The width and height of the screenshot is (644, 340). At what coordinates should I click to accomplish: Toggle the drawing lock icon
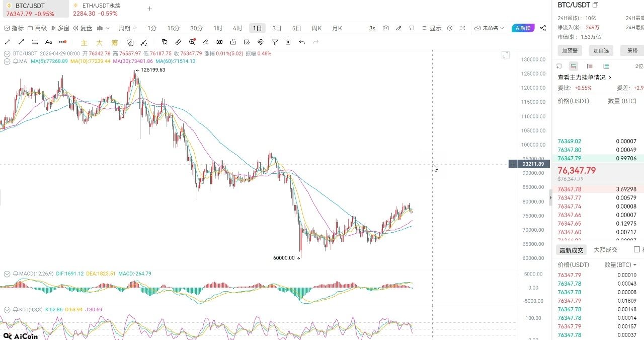coord(233,42)
